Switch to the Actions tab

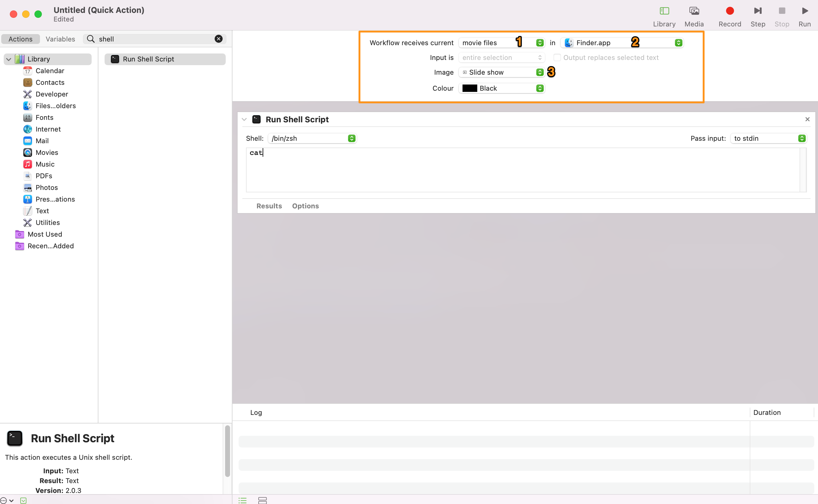click(x=20, y=39)
